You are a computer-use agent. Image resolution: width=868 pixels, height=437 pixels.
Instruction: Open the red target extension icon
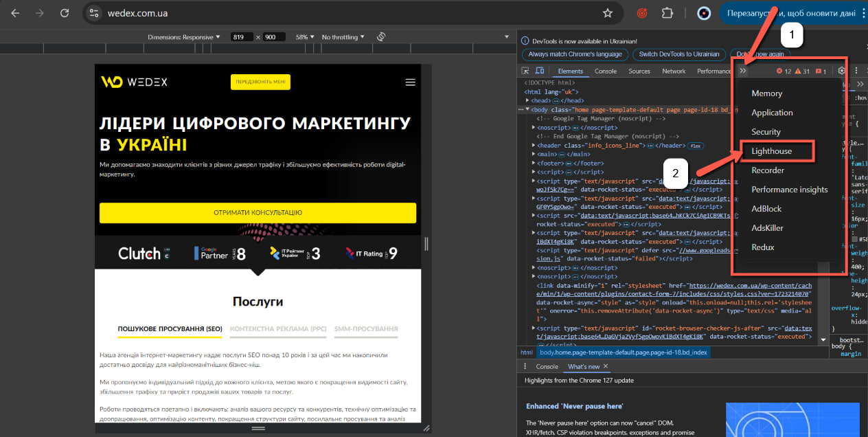click(642, 13)
